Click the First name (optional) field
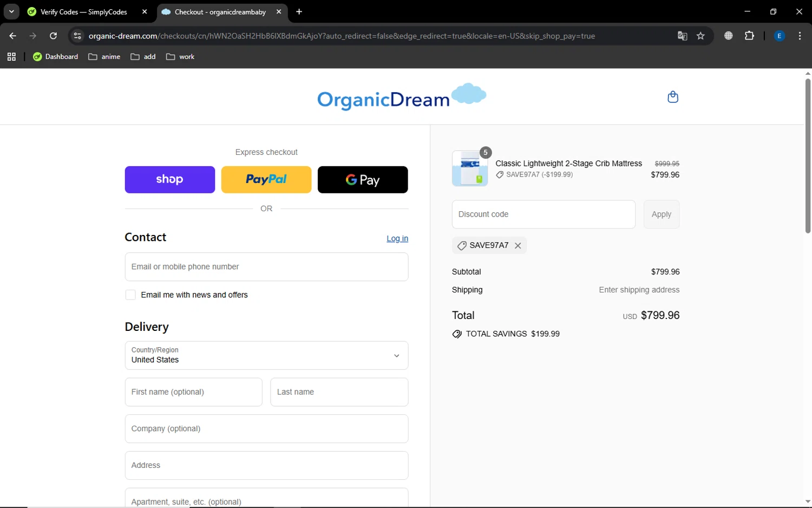812x508 pixels. pos(193,392)
